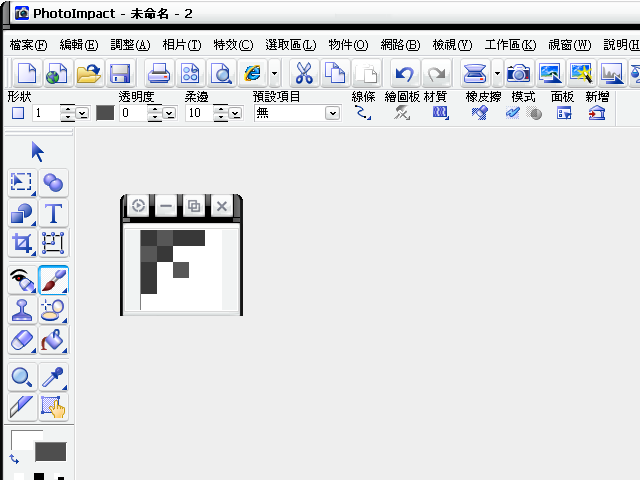640x480 pixels.
Task: Expand browser preview dropdown arrow
Action: [x=274, y=73]
